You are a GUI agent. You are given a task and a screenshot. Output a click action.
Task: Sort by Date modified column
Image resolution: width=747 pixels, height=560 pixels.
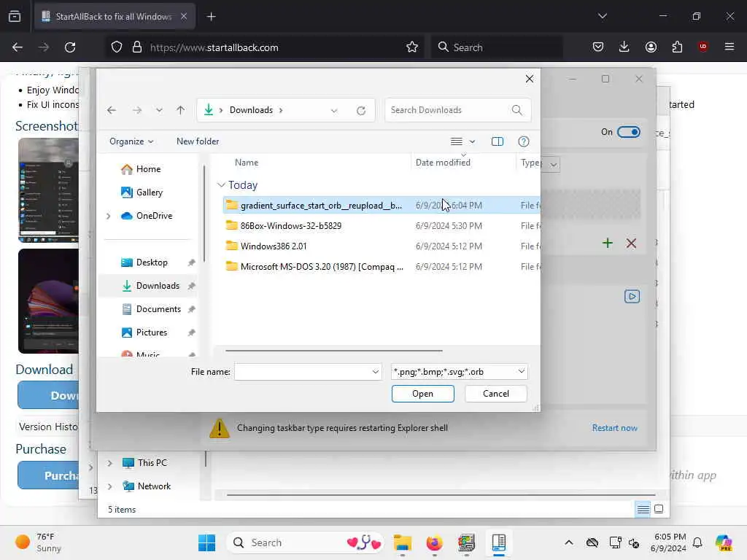443,163
